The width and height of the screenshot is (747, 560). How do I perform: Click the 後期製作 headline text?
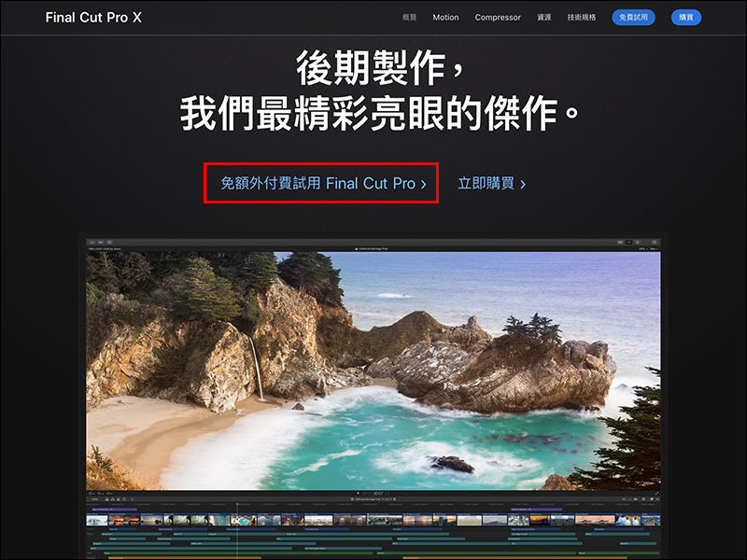point(379,67)
